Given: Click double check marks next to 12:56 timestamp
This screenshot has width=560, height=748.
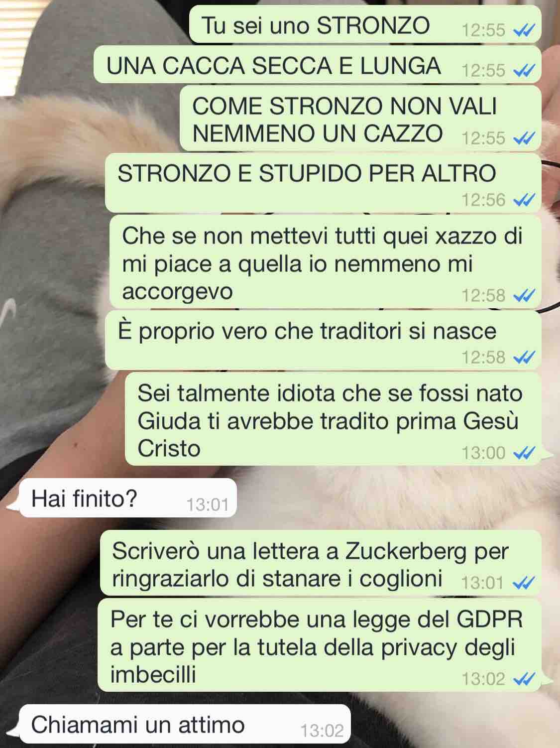Looking at the screenshot, I should (x=524, y=200).
